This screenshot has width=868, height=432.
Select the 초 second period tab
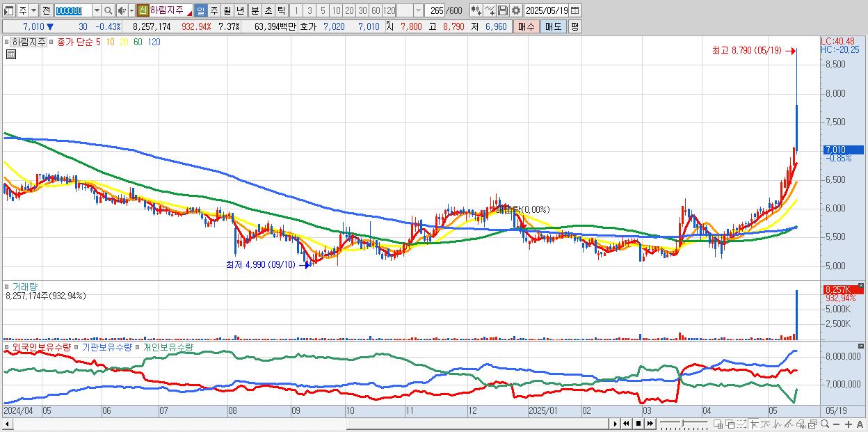268,10
